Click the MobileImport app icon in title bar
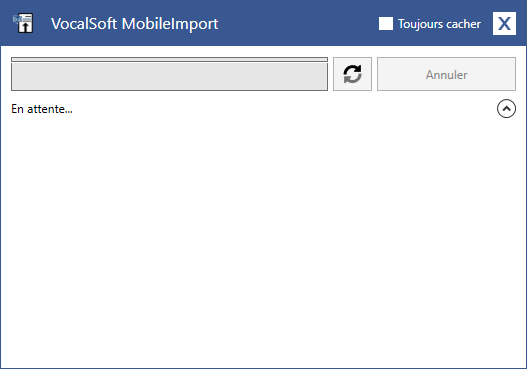This screenshot has height=369, width=527. pos(23,23)
